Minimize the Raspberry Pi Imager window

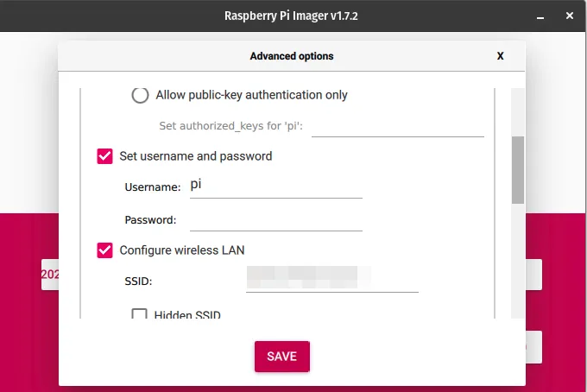click(539, 16)
